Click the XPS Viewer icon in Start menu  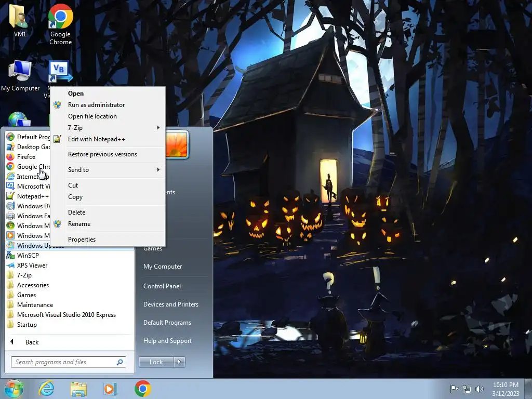pyautogui.click(x=10, y=265)
